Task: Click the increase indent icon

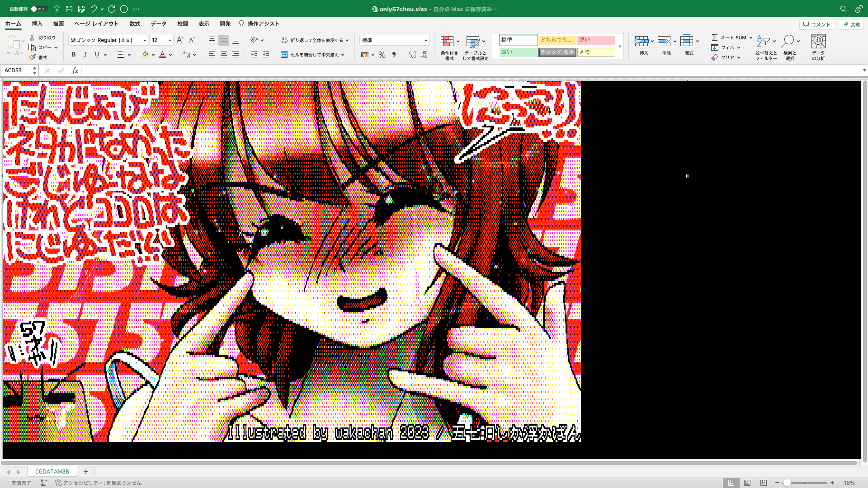Action: tap(266, 55)
